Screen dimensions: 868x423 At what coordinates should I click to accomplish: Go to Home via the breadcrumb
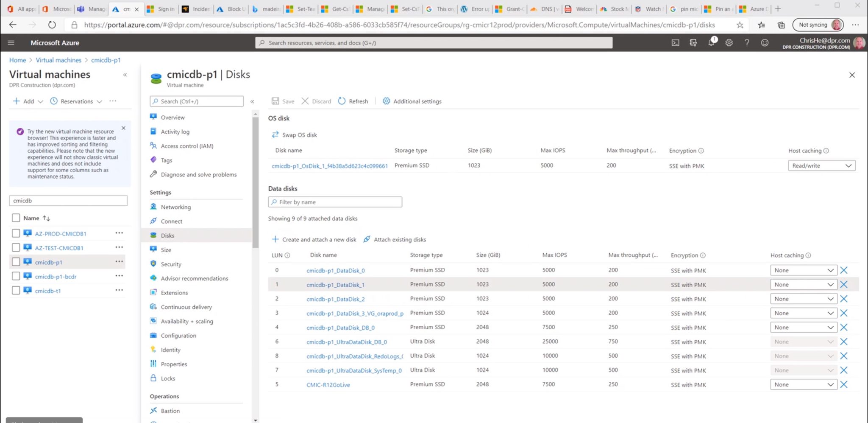(x=17, y=60)
